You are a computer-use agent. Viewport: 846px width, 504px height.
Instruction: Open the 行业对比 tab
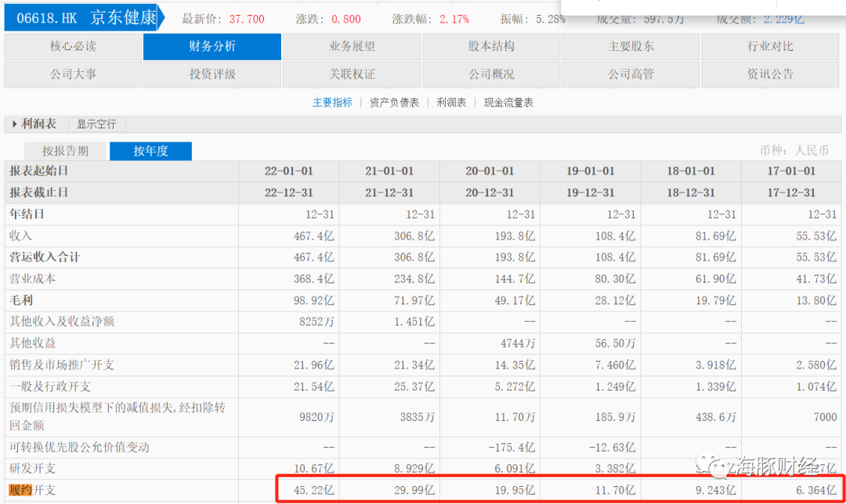pyautogui.click(x=770, y=46)
